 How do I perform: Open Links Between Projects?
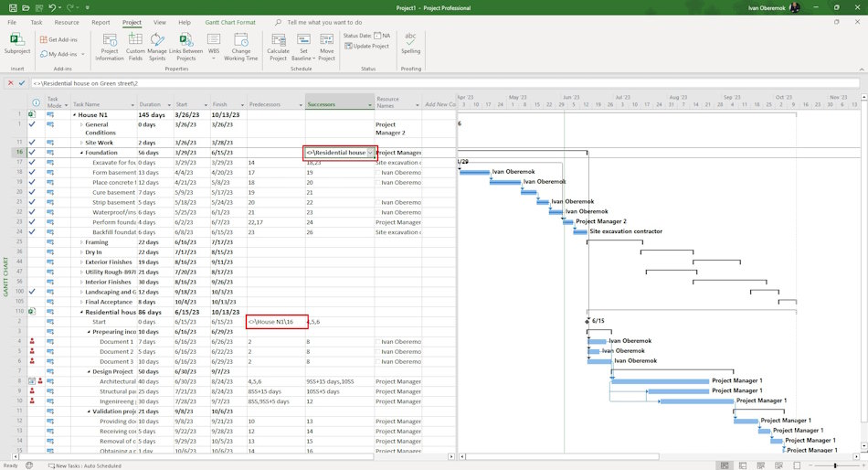pos(186,47)
